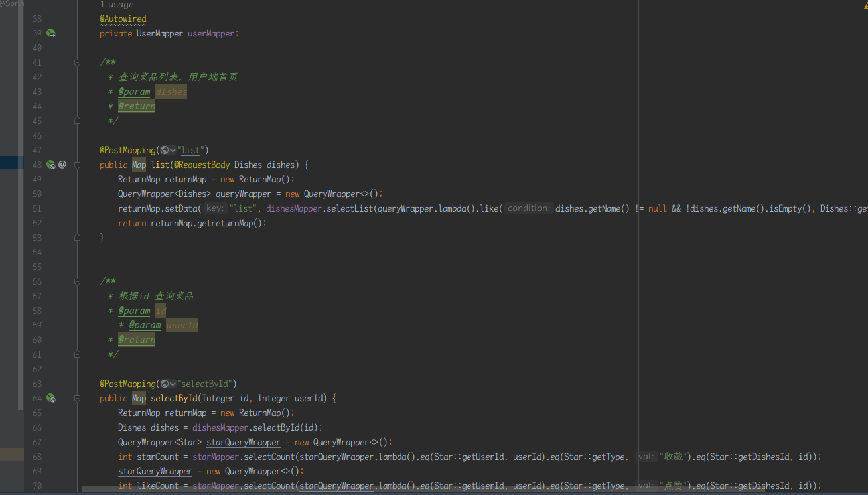Click the "key:" inlay hint on line 51
This screenshot has width=868, height=495.
(214, 208)
